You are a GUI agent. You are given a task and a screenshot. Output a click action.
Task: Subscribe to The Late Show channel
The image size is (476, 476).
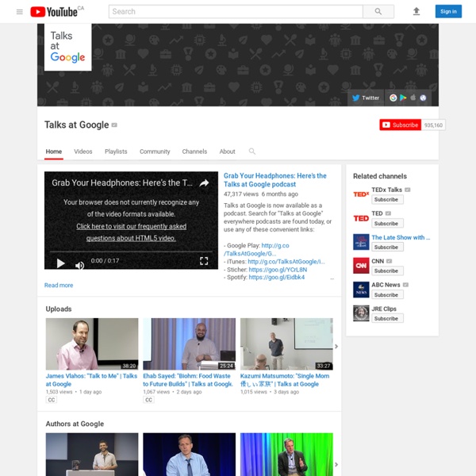[x=387, y=247]
